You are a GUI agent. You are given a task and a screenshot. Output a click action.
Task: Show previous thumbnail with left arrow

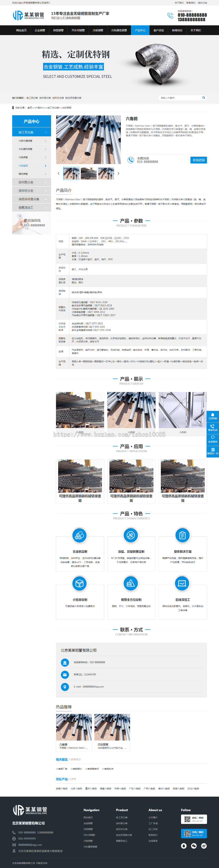coord(59,173)
